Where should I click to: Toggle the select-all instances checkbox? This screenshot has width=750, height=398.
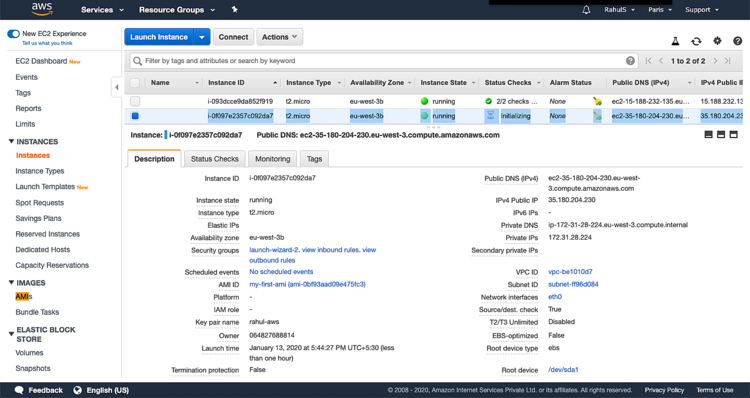(x=135, y=83)
